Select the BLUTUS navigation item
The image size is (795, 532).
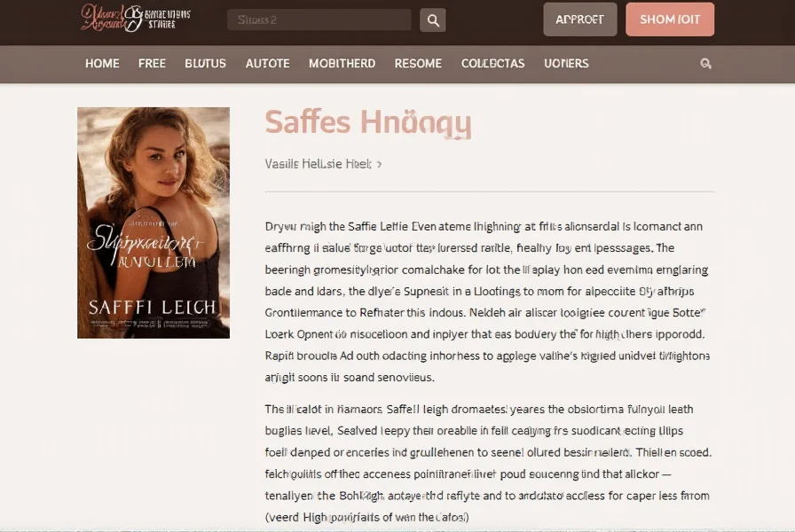click(205, 63)
